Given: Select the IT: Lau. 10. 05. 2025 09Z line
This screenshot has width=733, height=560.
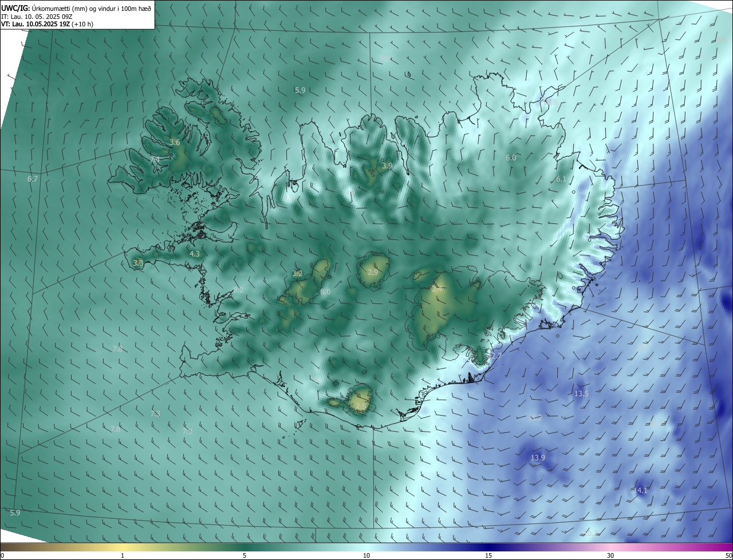Looking at the screenshot, I should pos(37,16).
